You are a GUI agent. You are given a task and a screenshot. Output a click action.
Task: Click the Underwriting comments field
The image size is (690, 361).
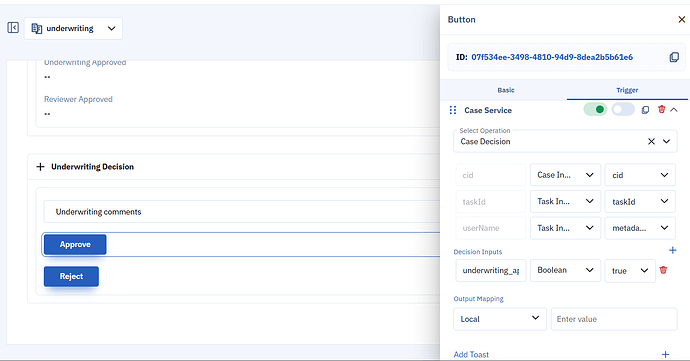[x=241, y=212]
